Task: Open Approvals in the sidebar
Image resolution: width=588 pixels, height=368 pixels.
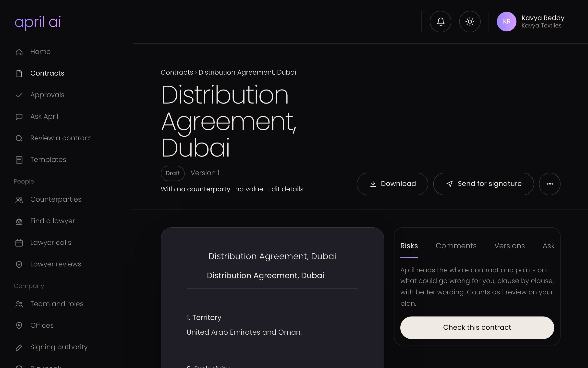Action: coord(47,95)
